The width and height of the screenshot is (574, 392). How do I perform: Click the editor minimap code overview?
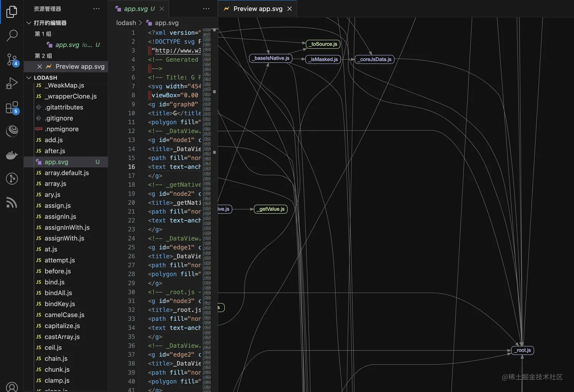[x=207, y=190]
